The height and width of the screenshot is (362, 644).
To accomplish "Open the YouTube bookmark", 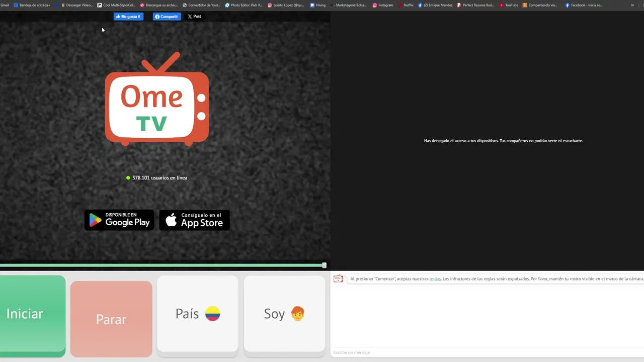I will [509, 5].
